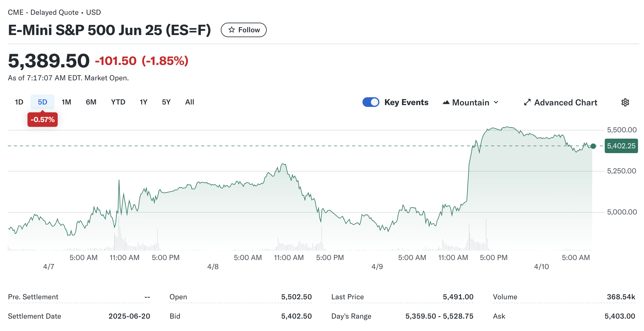
Task: Click Day's Range label in stats
Action: tap(351, 316)
